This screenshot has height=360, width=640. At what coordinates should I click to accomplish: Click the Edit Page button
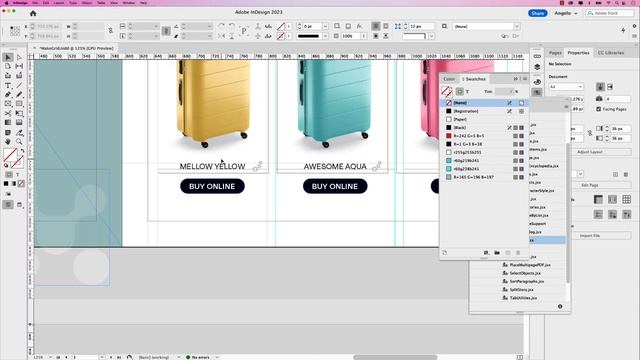(x=590, y=185)
